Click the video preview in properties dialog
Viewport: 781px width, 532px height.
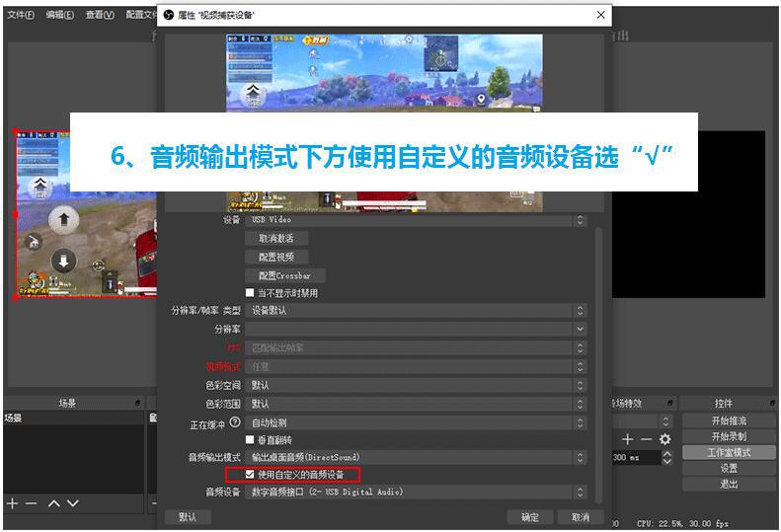pos(384,122)
